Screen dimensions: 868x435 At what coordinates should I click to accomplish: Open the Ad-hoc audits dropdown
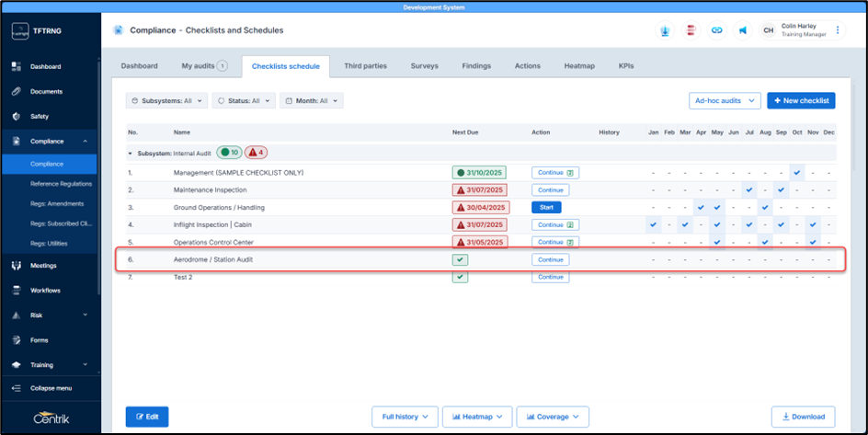pos(725,100)
